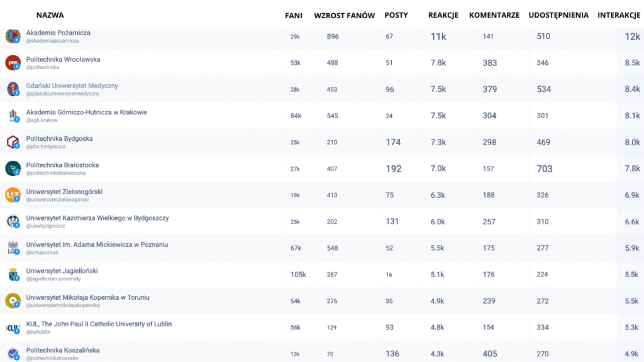Click the Uniwersytet im. Adama Mickiewicza logo
The width and height of the screenshot is (644, 362).
[13, 248]
